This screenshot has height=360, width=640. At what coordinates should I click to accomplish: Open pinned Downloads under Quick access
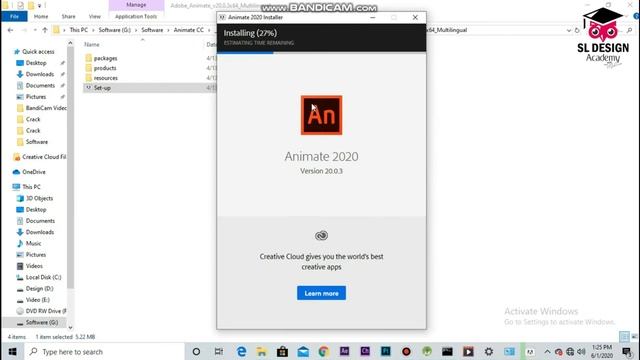pos(40,74)
